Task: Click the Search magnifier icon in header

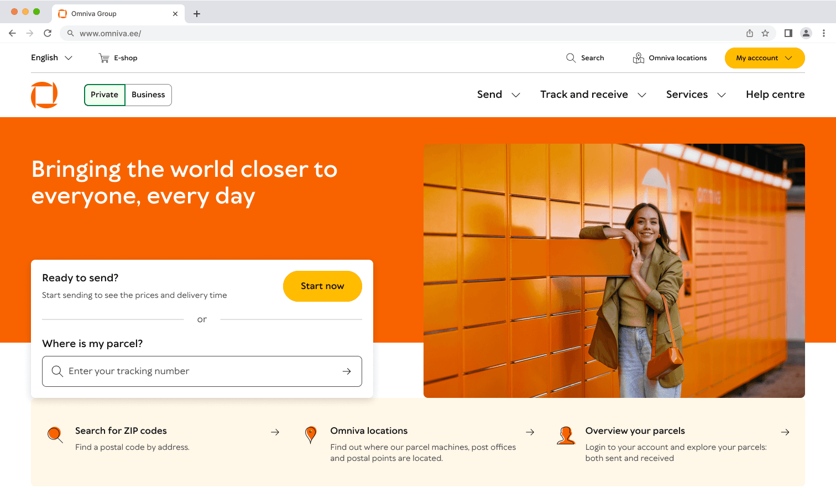Action: (x=571, y=58)
